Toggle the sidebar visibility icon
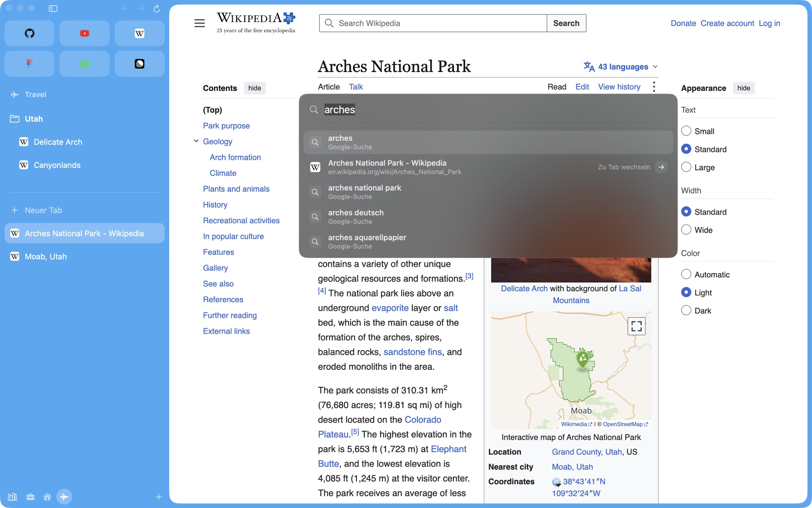Viewport: 812px width, 508px height. click(x=53, y=8)
